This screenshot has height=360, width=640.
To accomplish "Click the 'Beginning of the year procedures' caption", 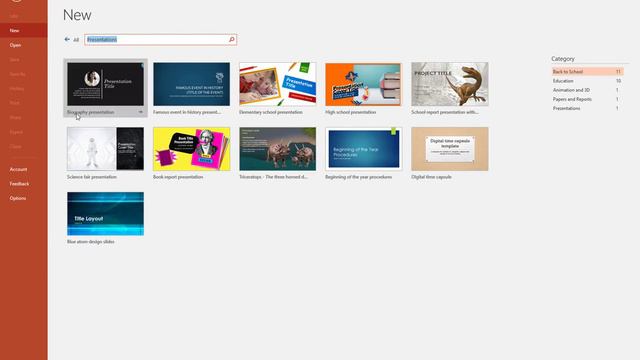I will [x=358, y=177].
